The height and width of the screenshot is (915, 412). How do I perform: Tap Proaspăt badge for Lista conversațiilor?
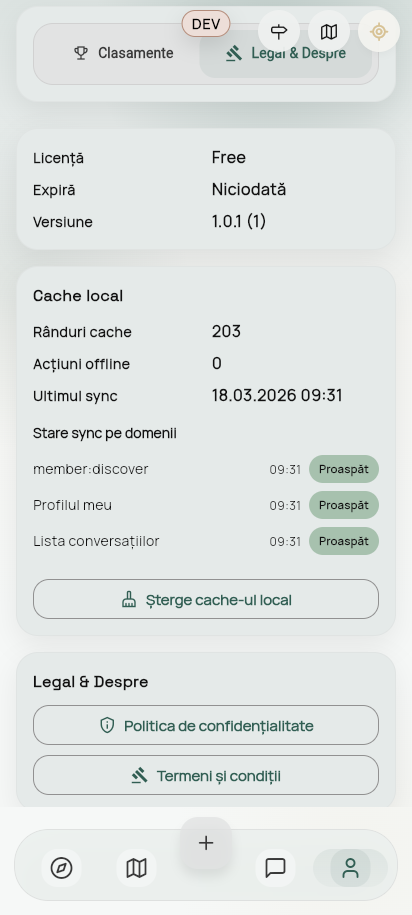click(x=344, y=542)
